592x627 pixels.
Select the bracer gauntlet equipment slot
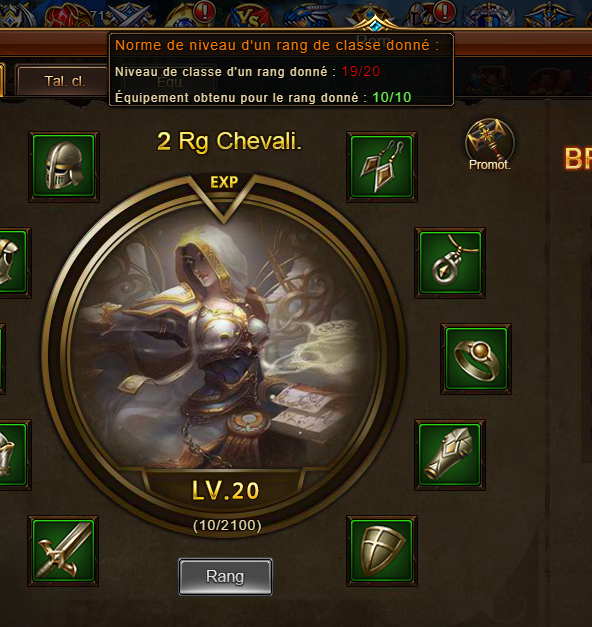point(450,455)
